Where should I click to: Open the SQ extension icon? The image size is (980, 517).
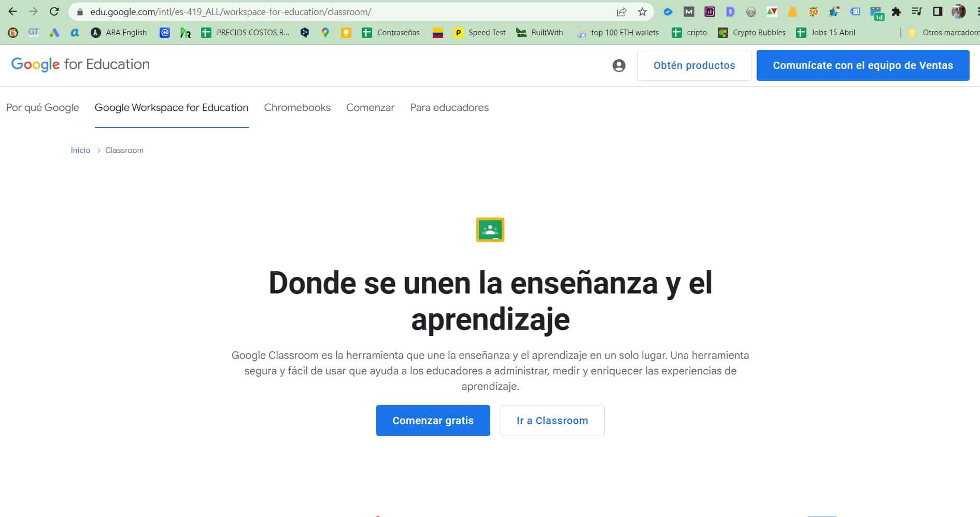[x=813, y=12]
